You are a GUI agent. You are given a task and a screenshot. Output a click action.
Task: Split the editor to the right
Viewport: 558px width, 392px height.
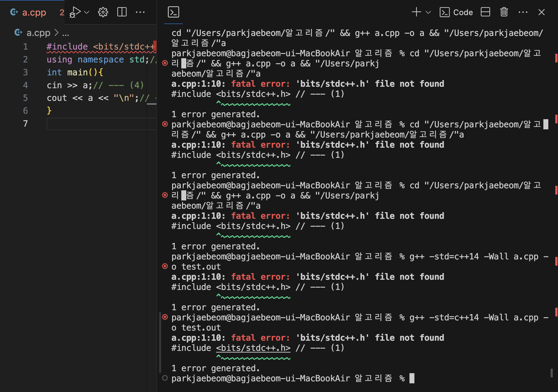122,12
